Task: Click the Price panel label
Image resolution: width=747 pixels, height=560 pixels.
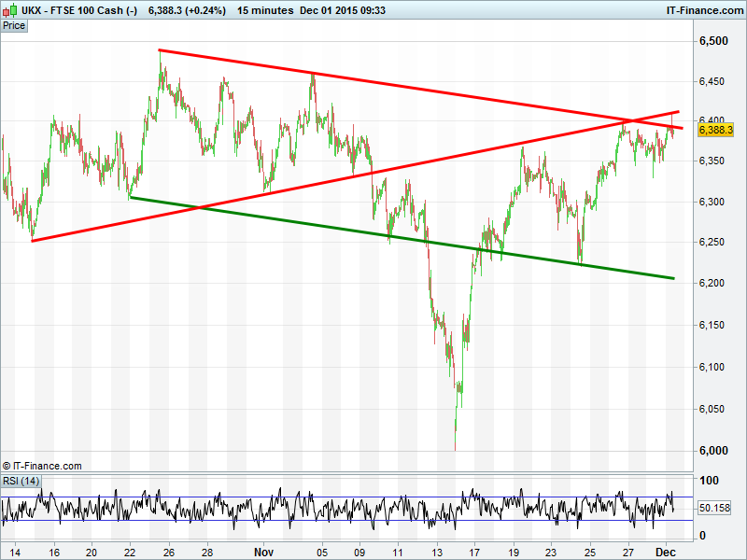Action: (14, 25)
